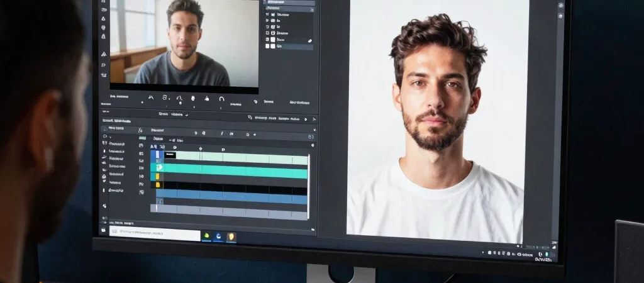Select the mouse-shaped tool icon below the source preview
This screenshot has width=644, height=283.
pyautogui.click(x=193, y=98)
